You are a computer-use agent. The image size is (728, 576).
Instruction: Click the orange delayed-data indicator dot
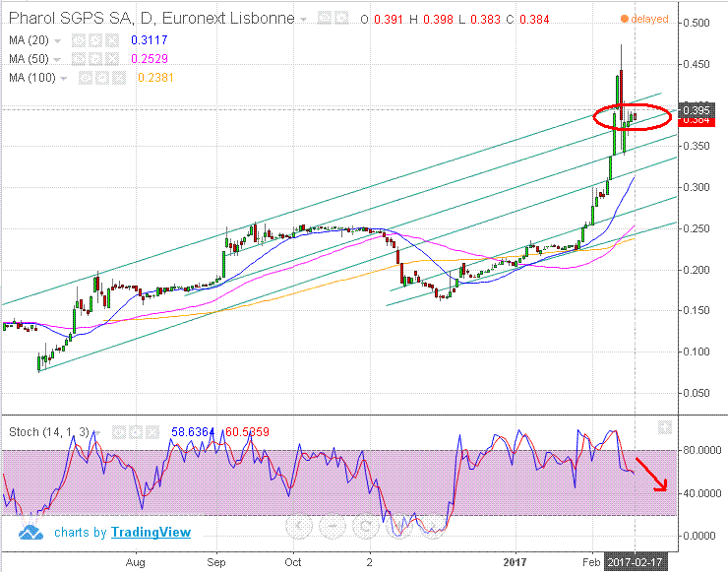[x=625, y=19]
